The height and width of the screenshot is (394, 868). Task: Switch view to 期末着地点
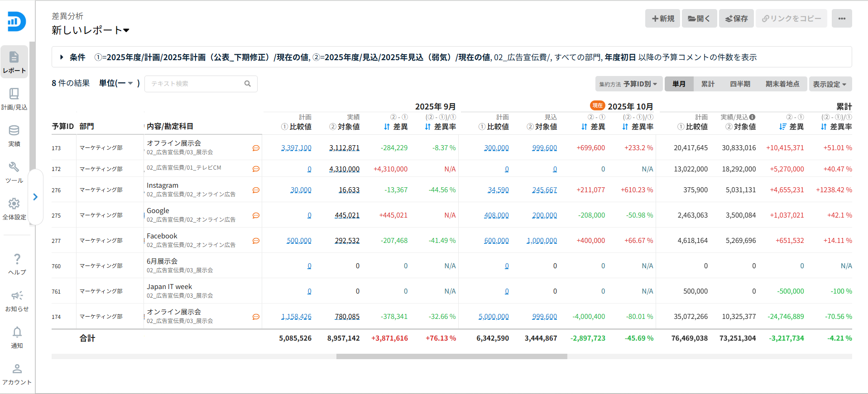click(x=782, y=84)
